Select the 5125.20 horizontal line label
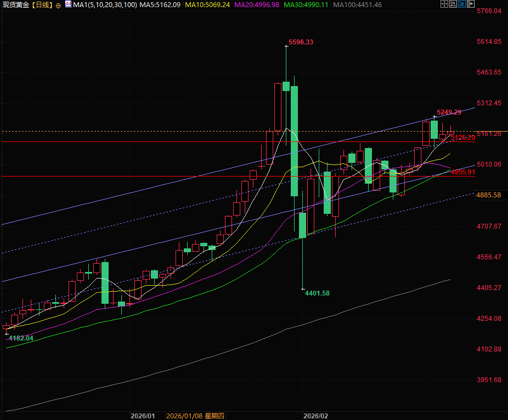 click(462, 138)
